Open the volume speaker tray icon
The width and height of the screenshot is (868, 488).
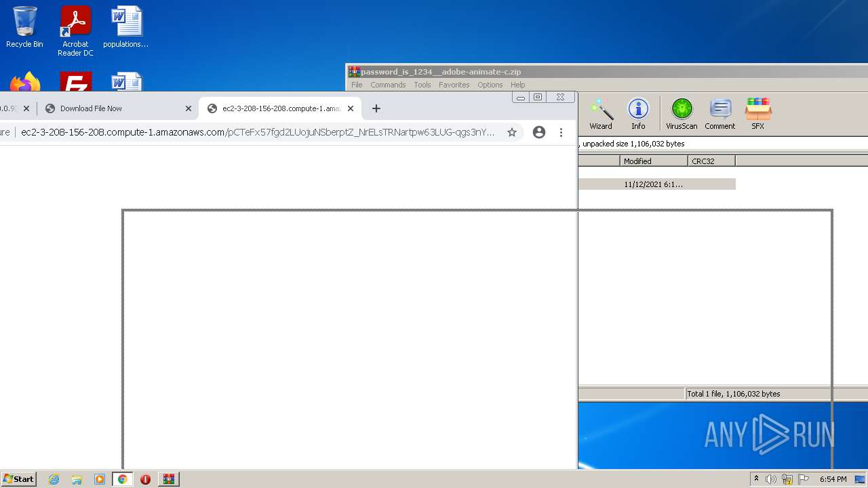(x=771, y=479)
